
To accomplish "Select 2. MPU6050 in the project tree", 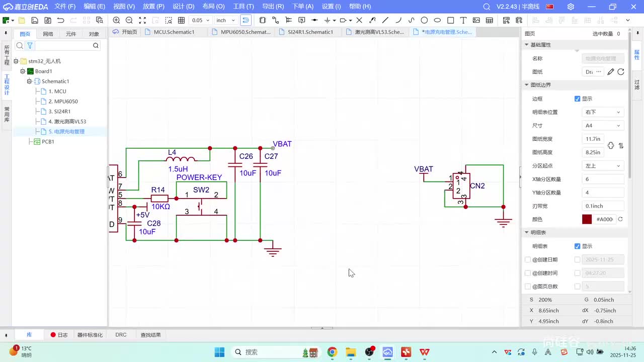I will 63,101.
